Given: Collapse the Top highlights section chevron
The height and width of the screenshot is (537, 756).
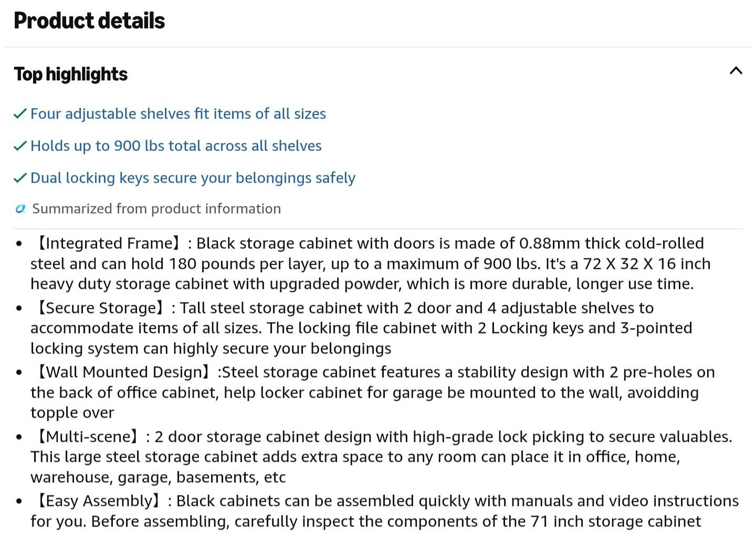Looking at the screenshot, I should tap(736, 70).
